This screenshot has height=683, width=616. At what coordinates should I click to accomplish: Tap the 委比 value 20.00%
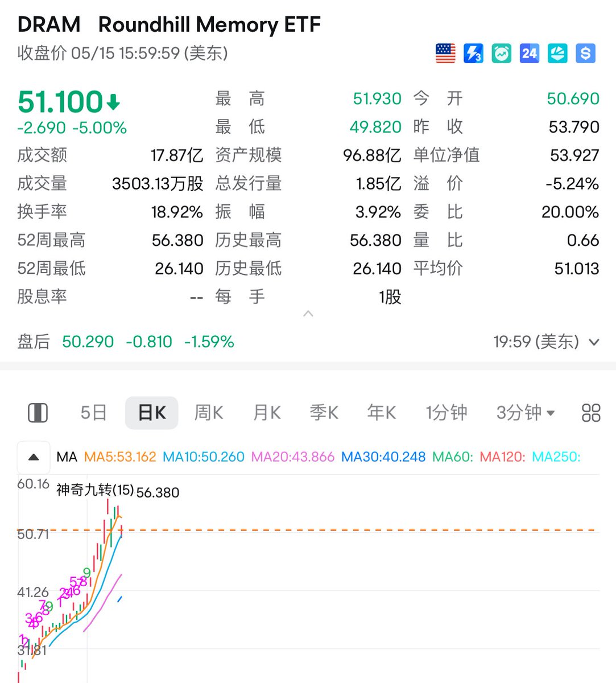(x=570, y=212)
